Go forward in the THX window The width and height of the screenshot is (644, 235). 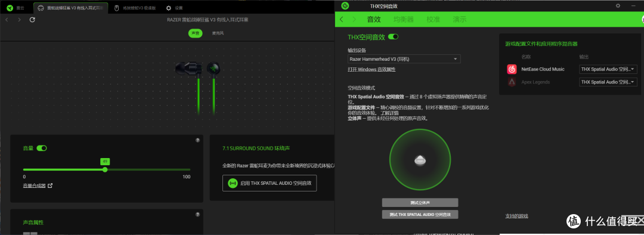click(x=354, y=19)
